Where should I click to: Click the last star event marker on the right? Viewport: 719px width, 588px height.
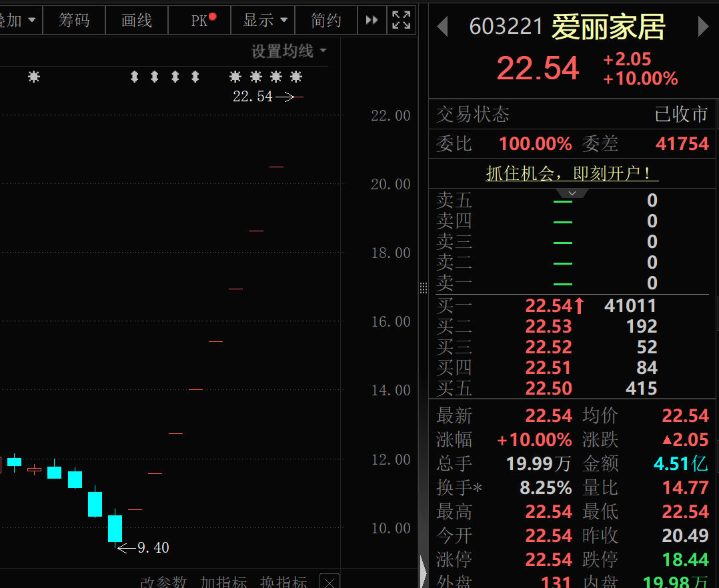(296, 77)
